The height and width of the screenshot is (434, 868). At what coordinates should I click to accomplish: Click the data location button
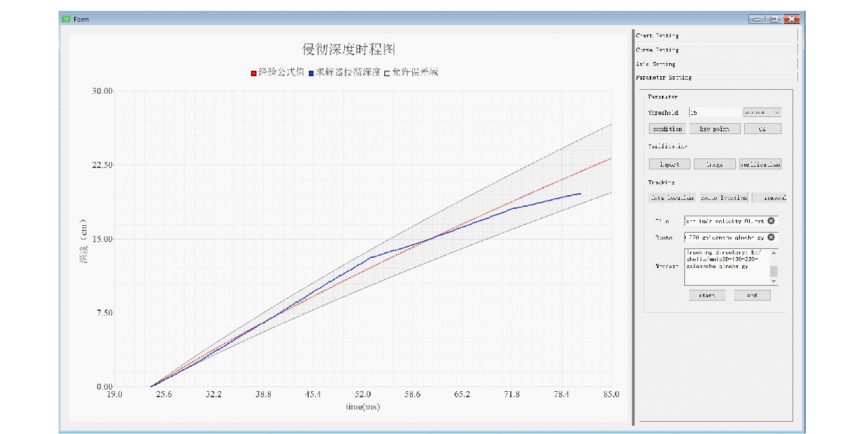point(671,197)
